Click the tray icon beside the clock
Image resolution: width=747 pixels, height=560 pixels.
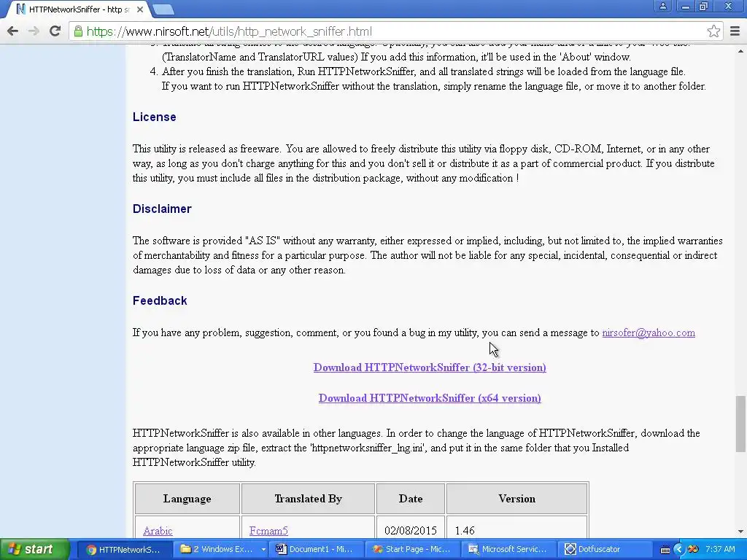click(x=694, y=550)
